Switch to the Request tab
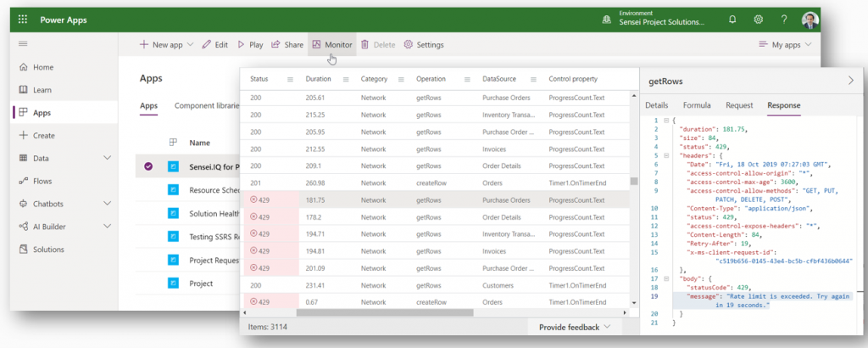Viewport: 868px width, 348px height. point(739,105)
